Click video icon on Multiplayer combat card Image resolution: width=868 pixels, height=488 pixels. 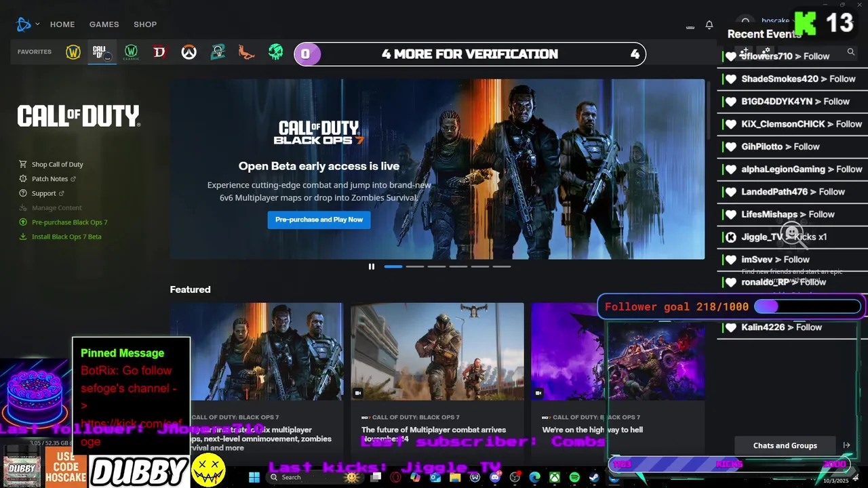pos(358,392)
